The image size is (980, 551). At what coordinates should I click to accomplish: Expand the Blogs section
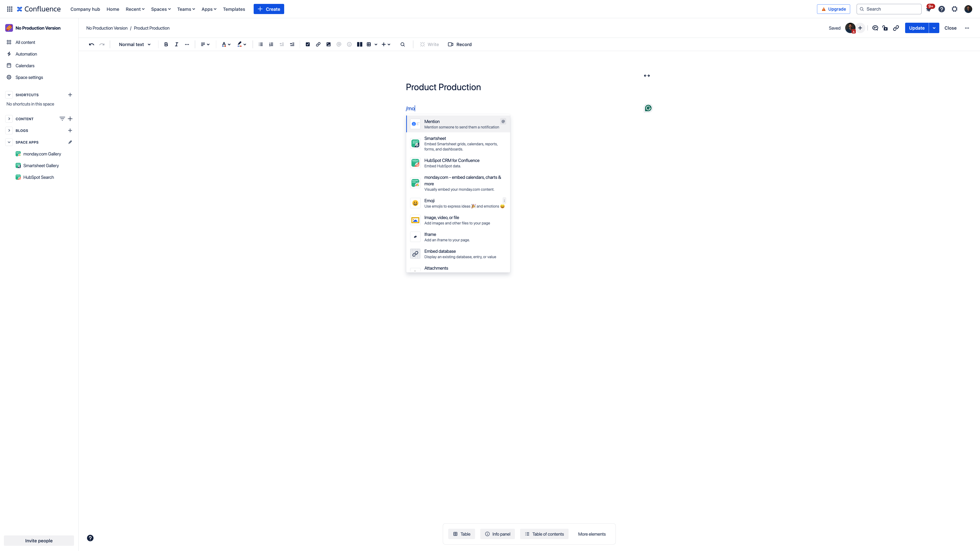(x=9, y=131)
